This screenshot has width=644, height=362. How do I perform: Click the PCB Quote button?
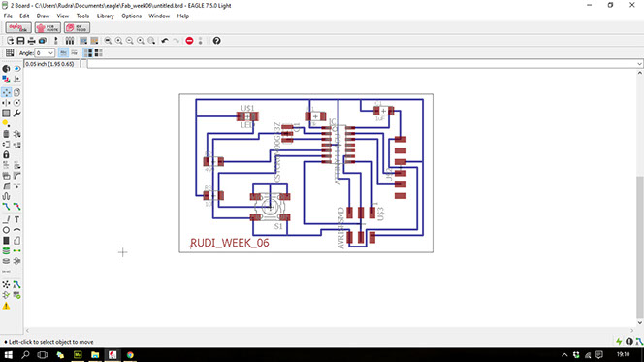(48, 28)
